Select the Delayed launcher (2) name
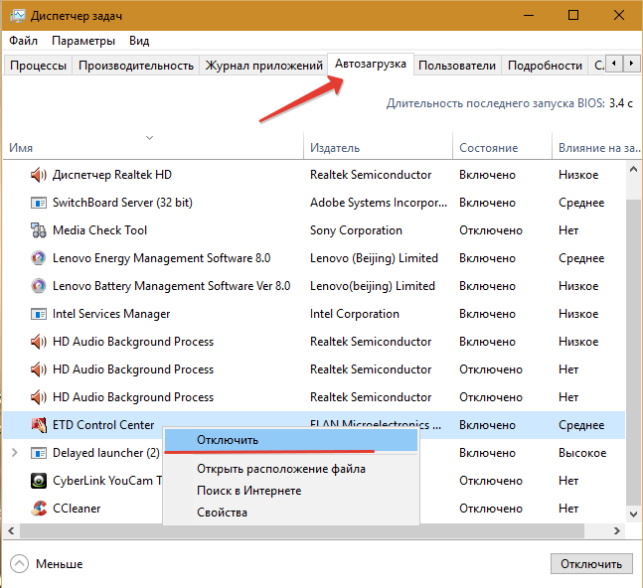643x588 pixels. coord(106,453)
